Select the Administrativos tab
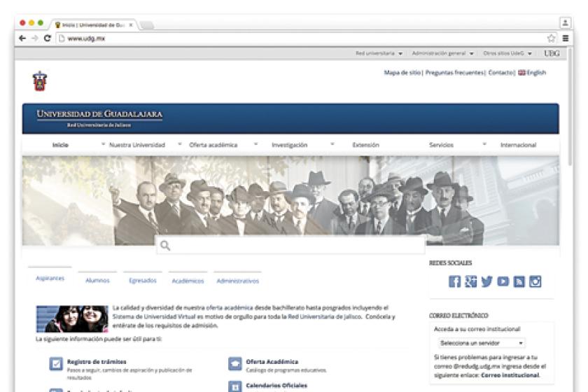Image resolution: width=588 pixels, height=392 pixels. point(238,281)
